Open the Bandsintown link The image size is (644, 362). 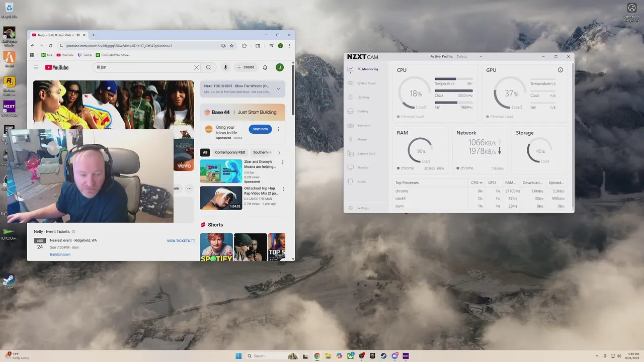click(x=60, y=254)
